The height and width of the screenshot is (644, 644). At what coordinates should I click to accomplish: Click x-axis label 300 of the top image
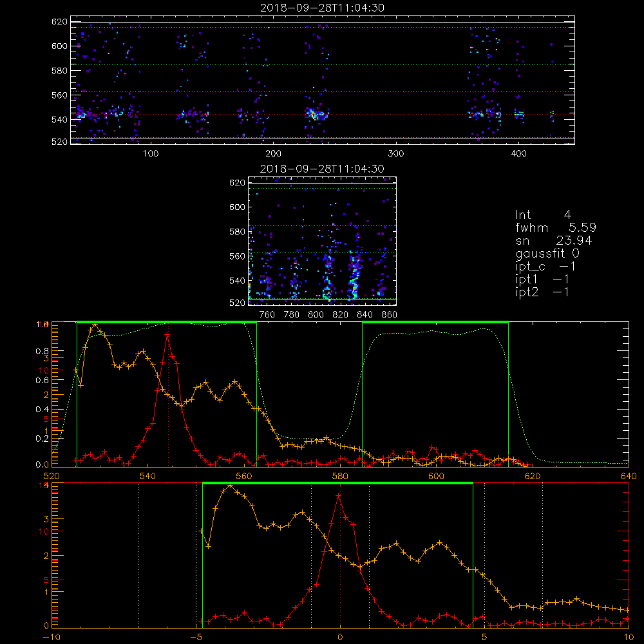click(x=396, y=154)
